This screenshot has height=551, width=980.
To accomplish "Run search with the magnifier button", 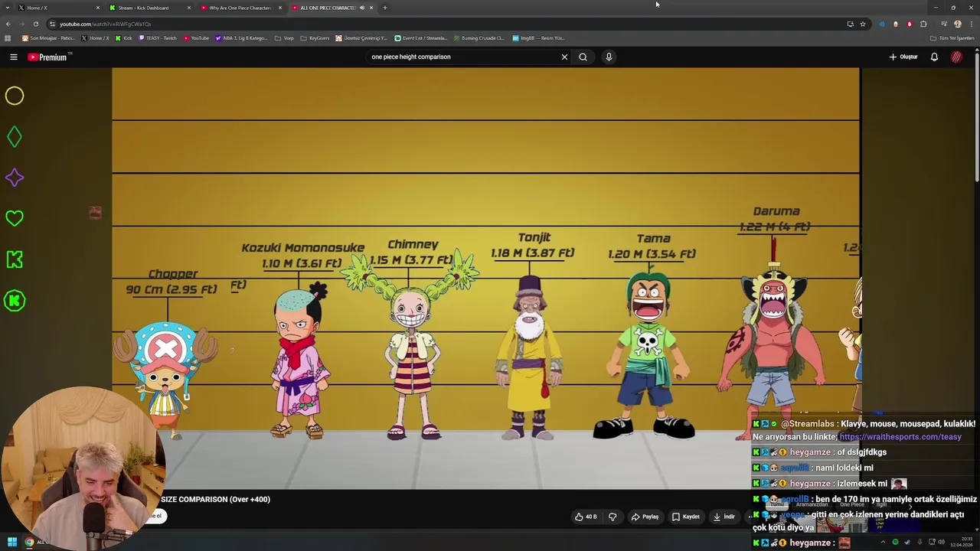I will [583, 57].
